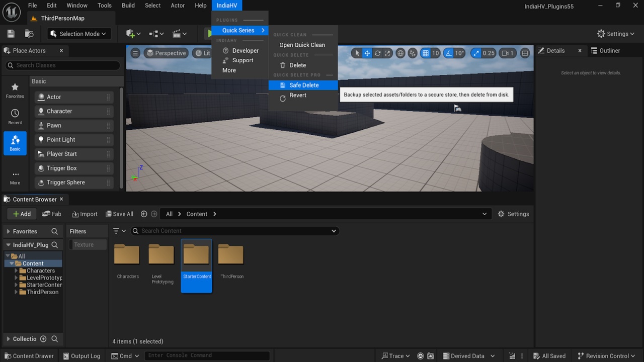
Task: Open the quick add to project dropdown
Action: [133, 34]
